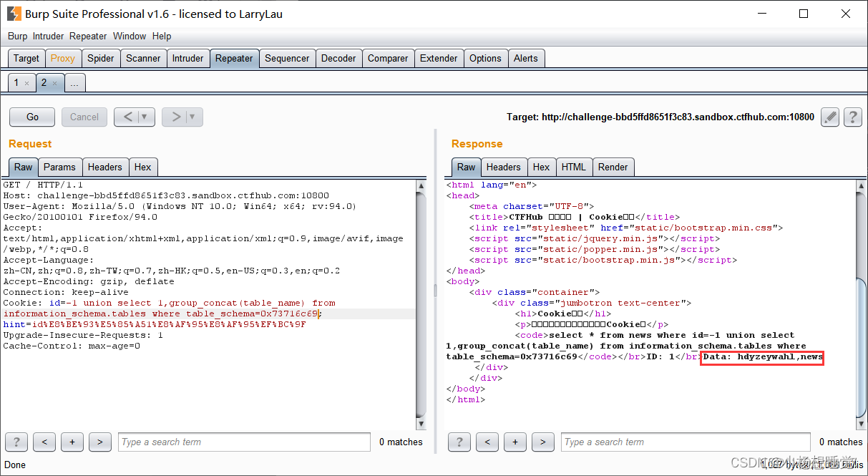This screenshot has width=868, height=476.
Task: Show the request Params tab
Action: click(59, 167)
